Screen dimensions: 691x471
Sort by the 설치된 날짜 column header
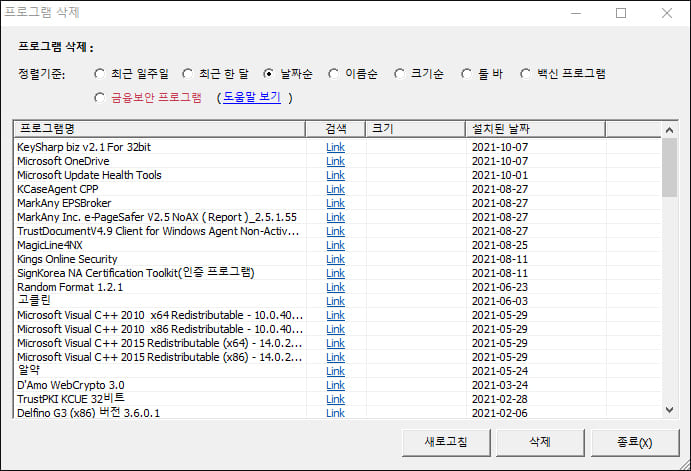point(535,129)
